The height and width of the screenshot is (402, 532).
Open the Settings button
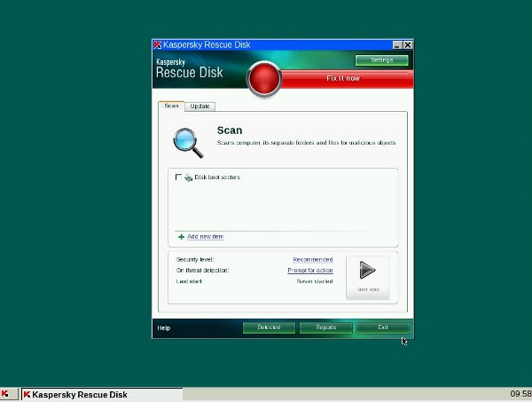[381, 60]
